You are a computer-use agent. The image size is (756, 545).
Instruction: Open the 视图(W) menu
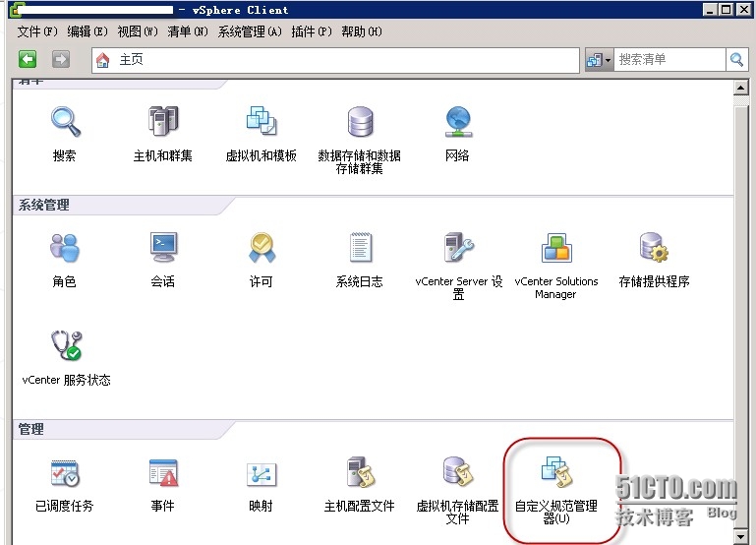[138, 31]
